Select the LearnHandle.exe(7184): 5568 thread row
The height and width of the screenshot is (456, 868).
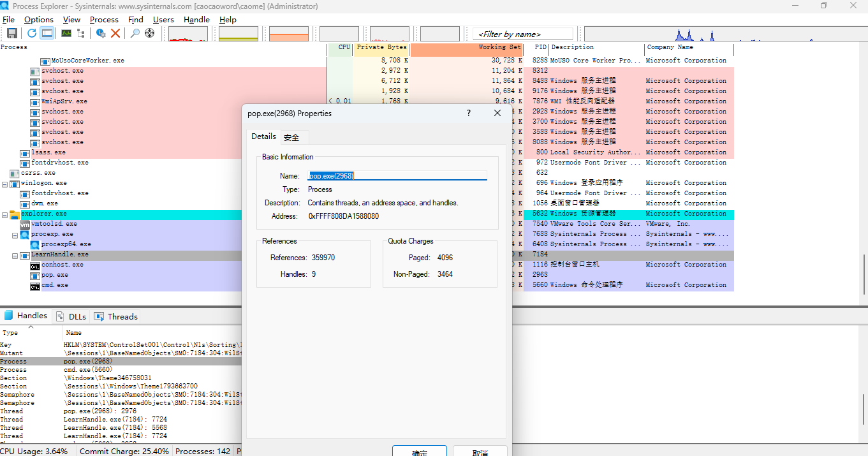coord(121,427)
